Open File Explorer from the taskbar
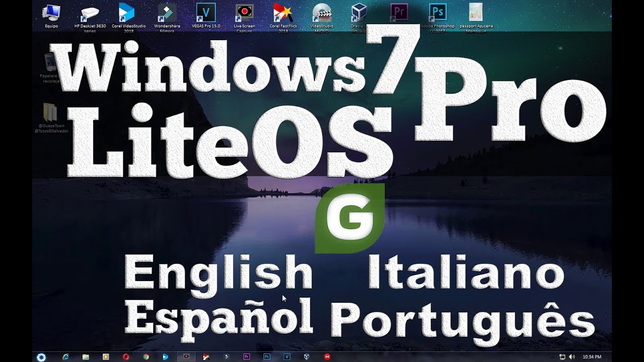 click(86, 357)
